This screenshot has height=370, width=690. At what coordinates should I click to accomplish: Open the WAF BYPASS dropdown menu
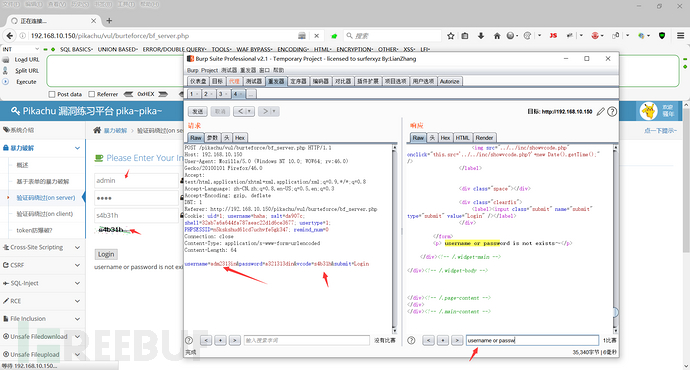pyautogui.click(x=254, y=49)
